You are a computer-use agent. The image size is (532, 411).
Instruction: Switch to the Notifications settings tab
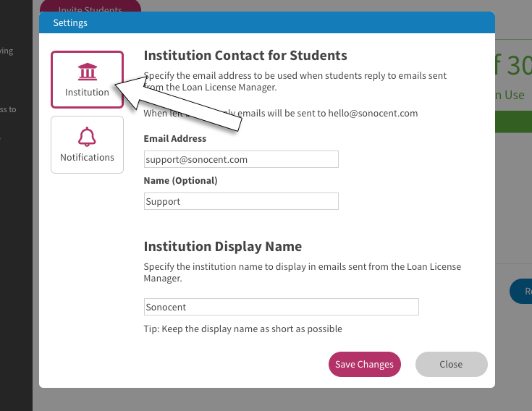[87, 145]
